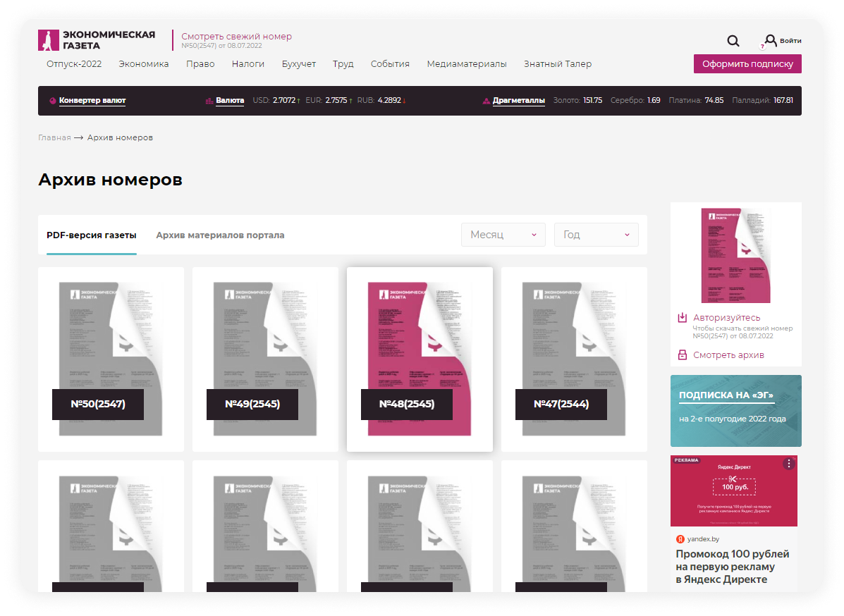Click the archive icon beside Смотреть архив
844x616 pixels.
tap(682, 355)
